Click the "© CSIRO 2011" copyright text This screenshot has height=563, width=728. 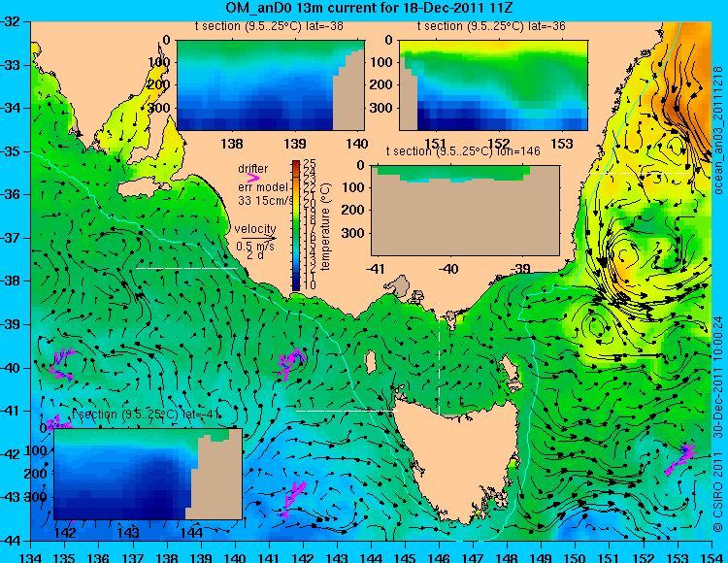click(x=718, y=490)
